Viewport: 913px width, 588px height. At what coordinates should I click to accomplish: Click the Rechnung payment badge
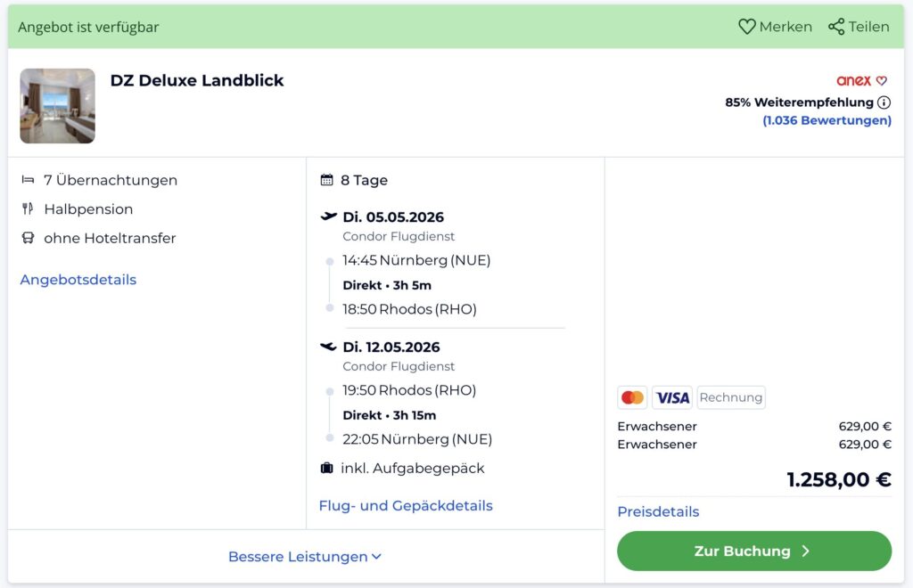click(730, 397)
